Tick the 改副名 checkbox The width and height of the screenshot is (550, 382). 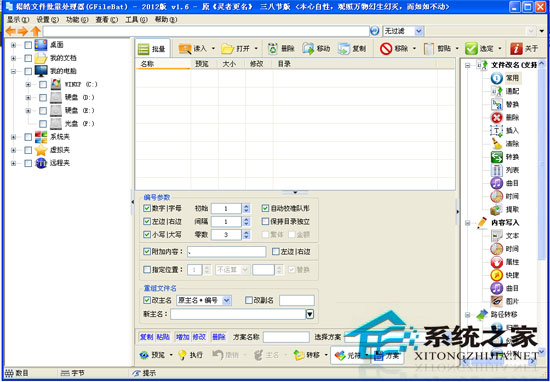249,300
